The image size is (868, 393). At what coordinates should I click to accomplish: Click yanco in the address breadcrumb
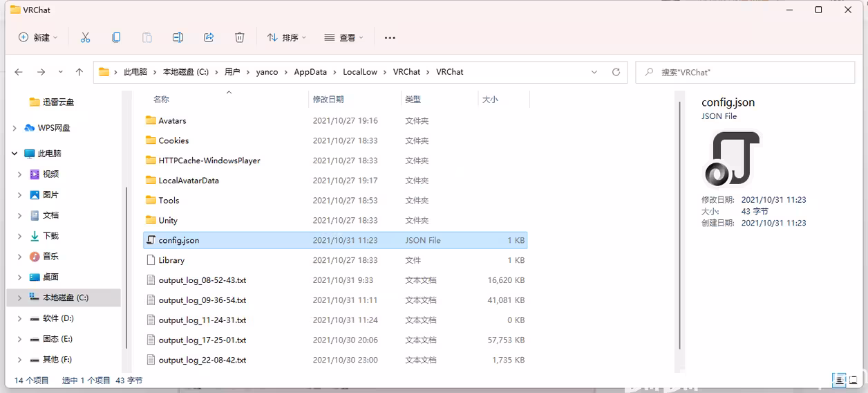pos(267,72)
